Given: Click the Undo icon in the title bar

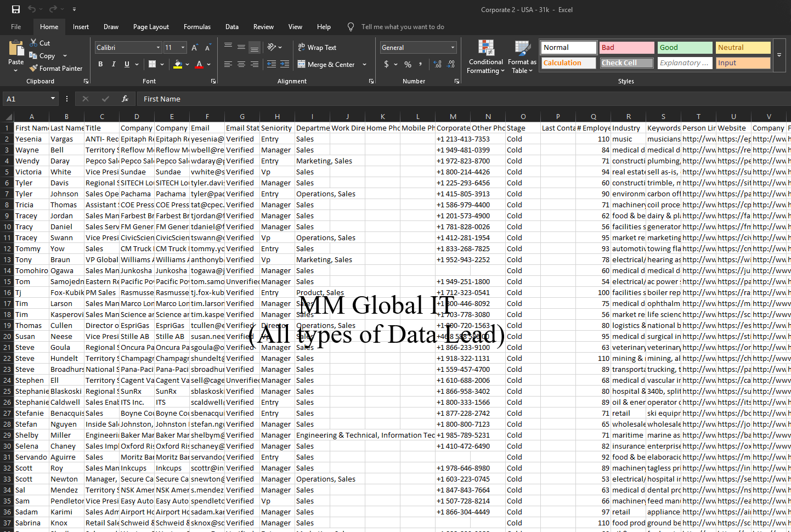Looking at the screenshot, I should [x=32, y=9].
